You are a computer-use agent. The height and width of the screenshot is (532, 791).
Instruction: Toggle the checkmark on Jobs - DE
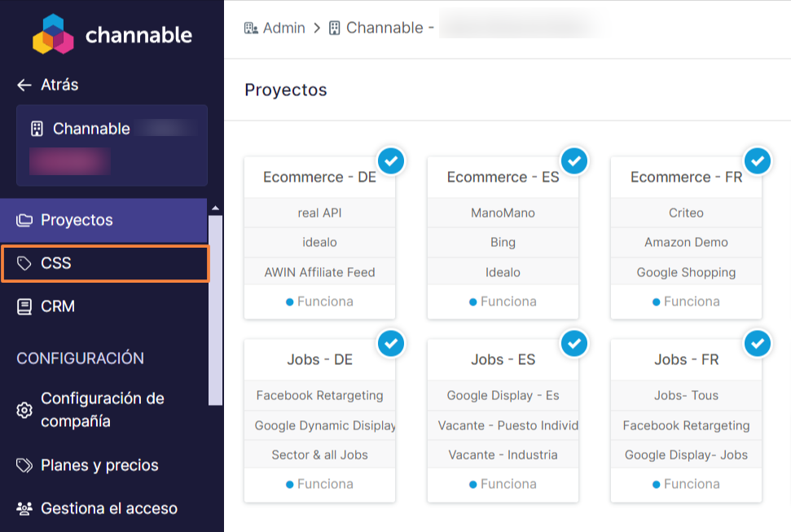click(391, 344)
